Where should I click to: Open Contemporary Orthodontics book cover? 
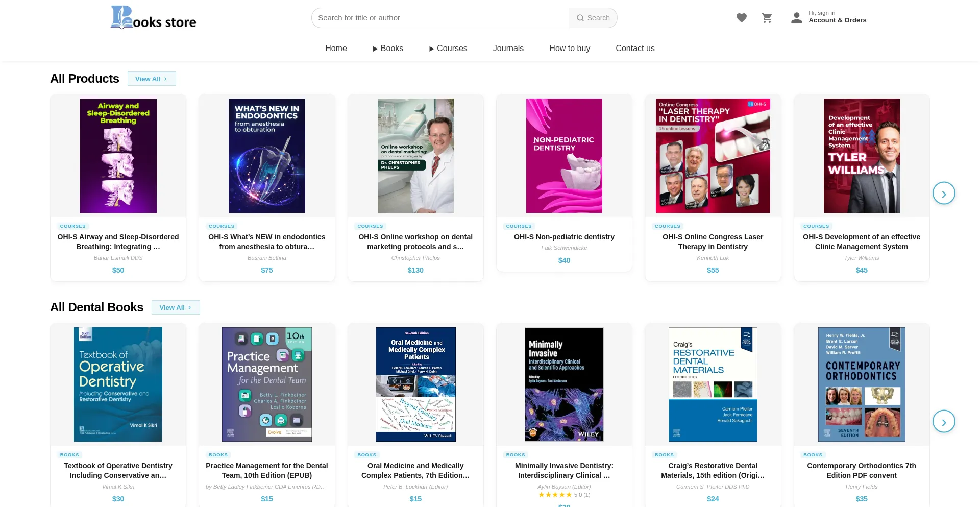click(x=862, y=384)
